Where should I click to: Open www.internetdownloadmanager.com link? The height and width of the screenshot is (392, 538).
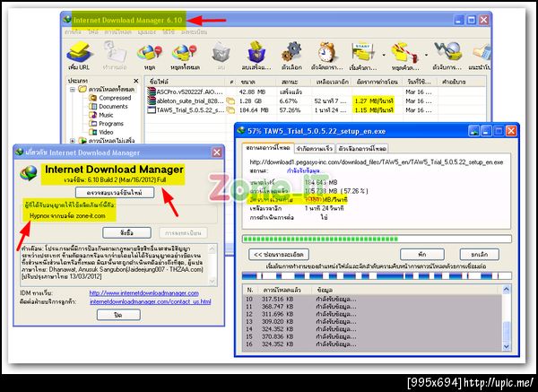144,293
